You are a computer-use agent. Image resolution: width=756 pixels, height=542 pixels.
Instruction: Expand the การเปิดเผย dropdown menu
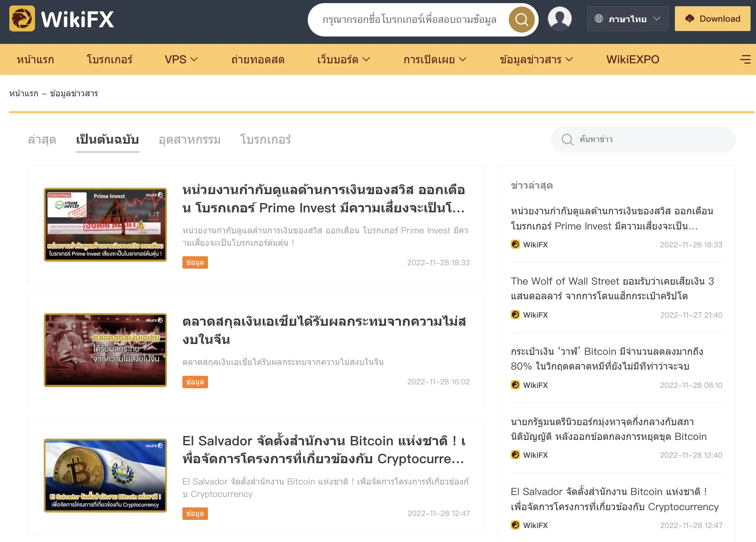(x=435, y=59)
